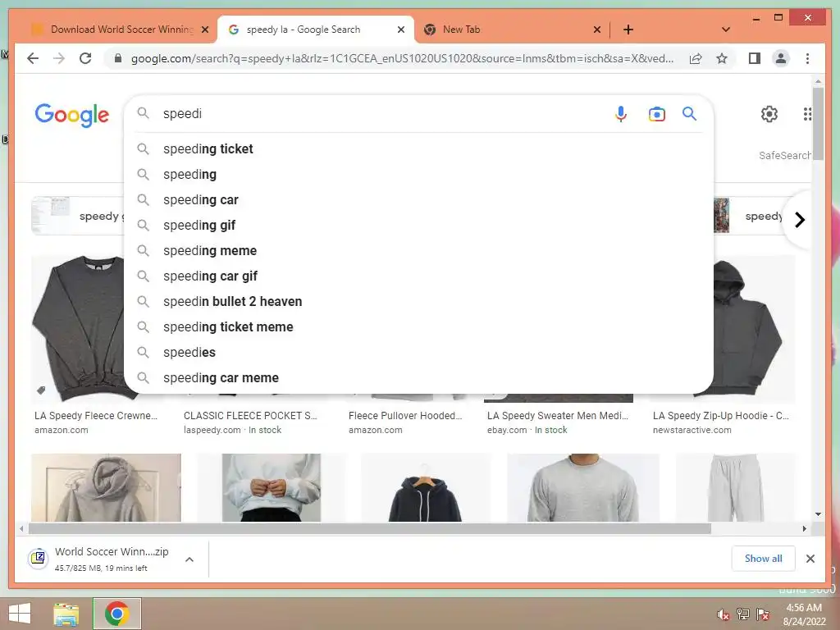Open Action Center flag icon
The width and height of the screenshot is (840, 630).
pos(762,614)
